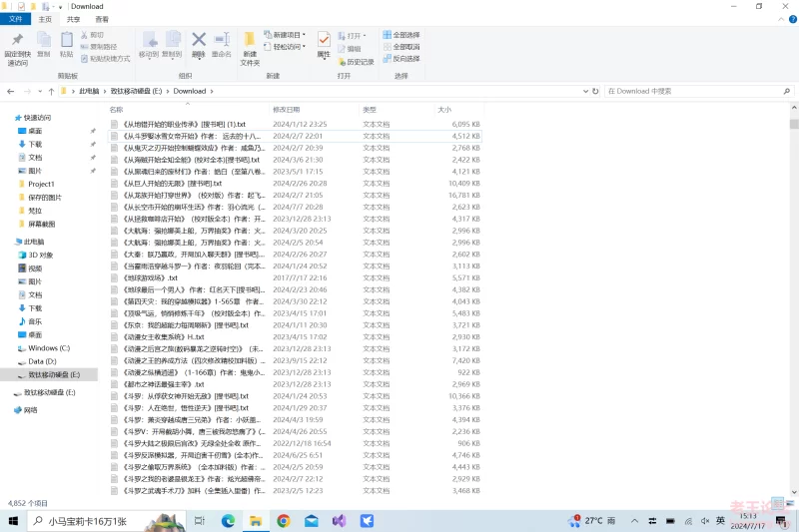This screenshot has width=799, height=532.
Task: Open the address bar history dropdown
Action: [585, 91]
